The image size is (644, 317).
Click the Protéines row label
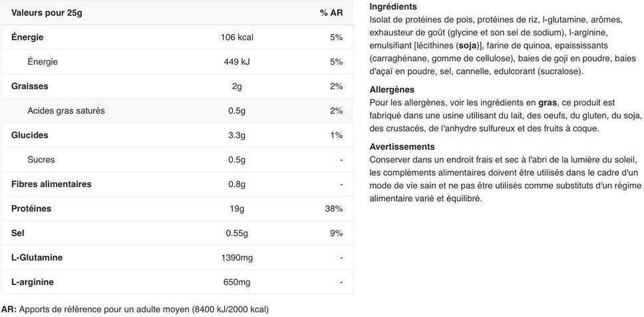tap(31, 208)
